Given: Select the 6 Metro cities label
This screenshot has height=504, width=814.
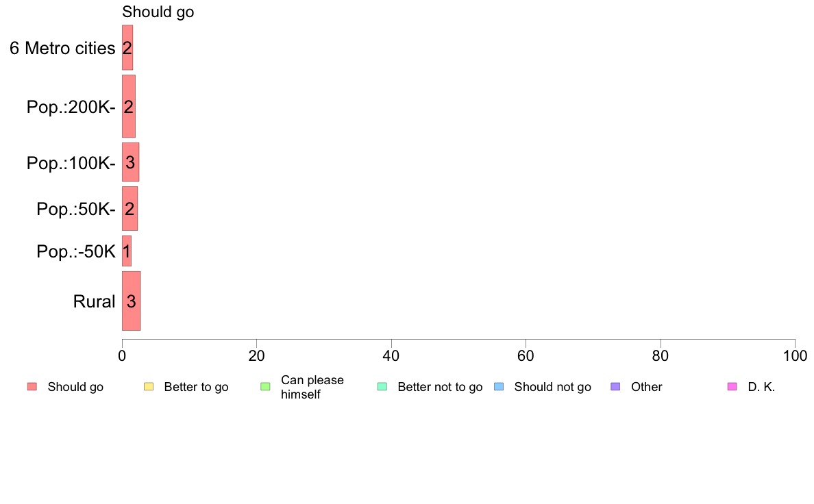Looking at the screenshot, I should pyautogui.click(x=62, y=48).
